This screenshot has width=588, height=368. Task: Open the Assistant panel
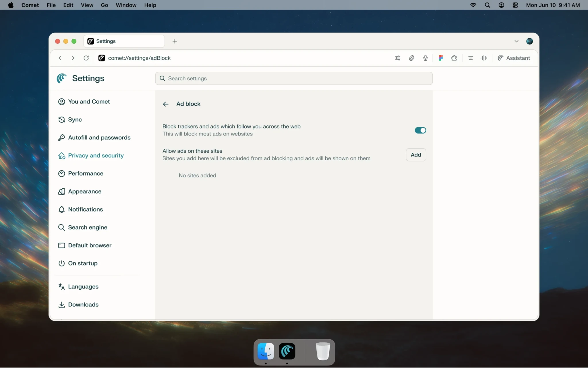[514, 58]
